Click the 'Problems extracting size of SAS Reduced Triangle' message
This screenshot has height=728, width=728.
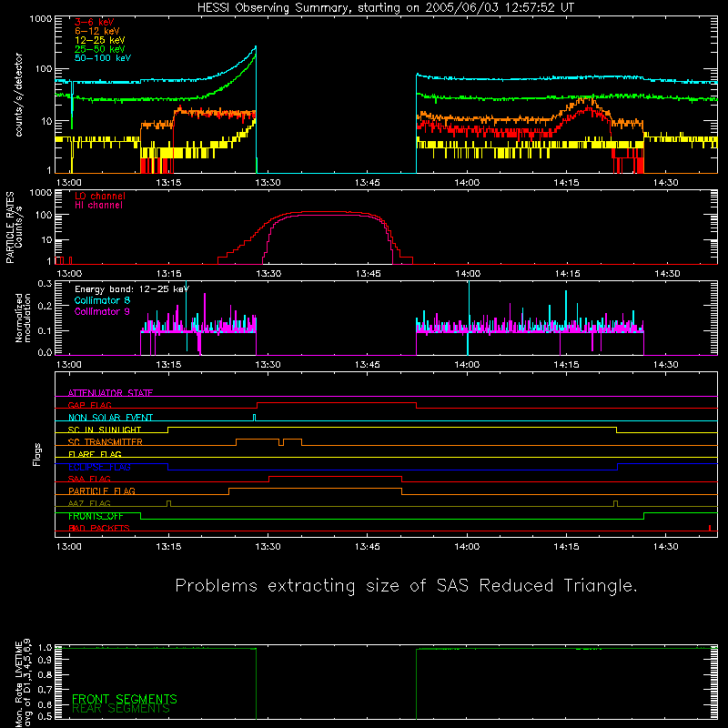tap(406, 586)
